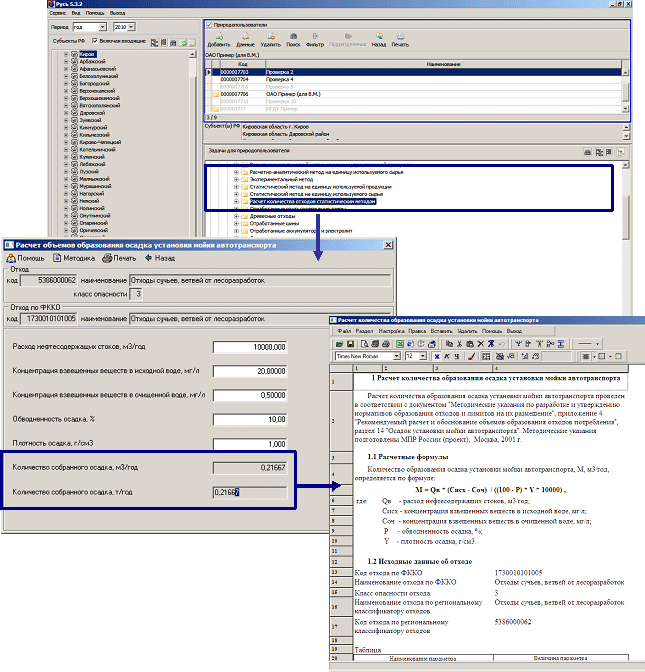Expand the Экспериментальный метод tree node
This screenshot has height=672, width=645.
click(236, 179)
